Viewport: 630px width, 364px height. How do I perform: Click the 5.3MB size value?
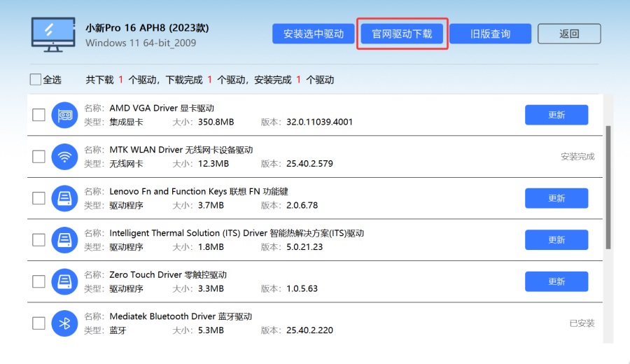click(211, 330)
